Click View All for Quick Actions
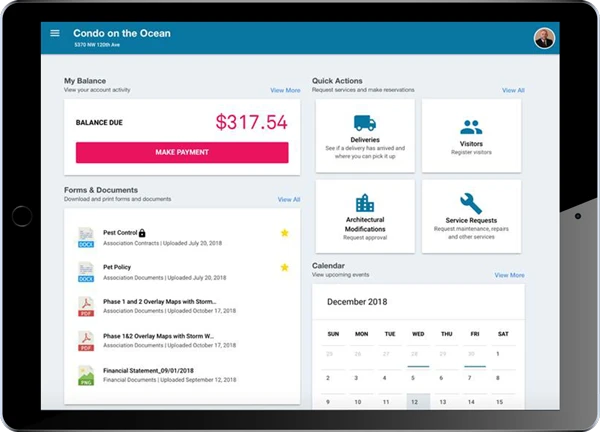 click(513, 90)
